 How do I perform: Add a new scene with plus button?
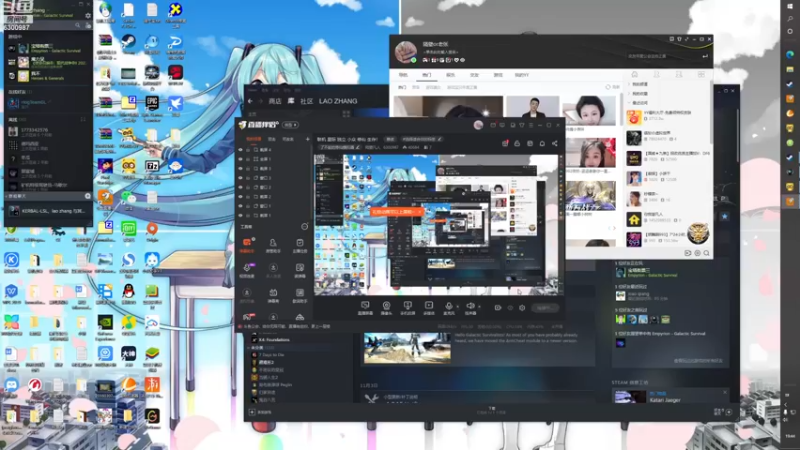(x=307, y=139)
